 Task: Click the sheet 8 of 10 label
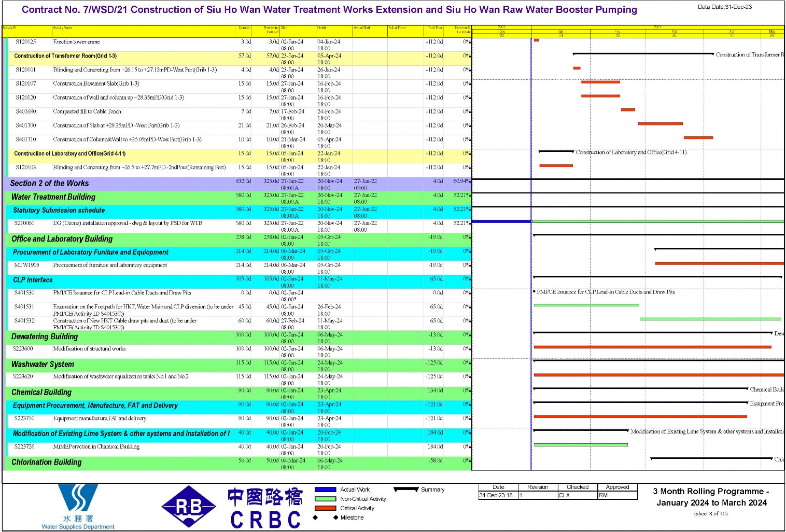click(x=711, y=514)
